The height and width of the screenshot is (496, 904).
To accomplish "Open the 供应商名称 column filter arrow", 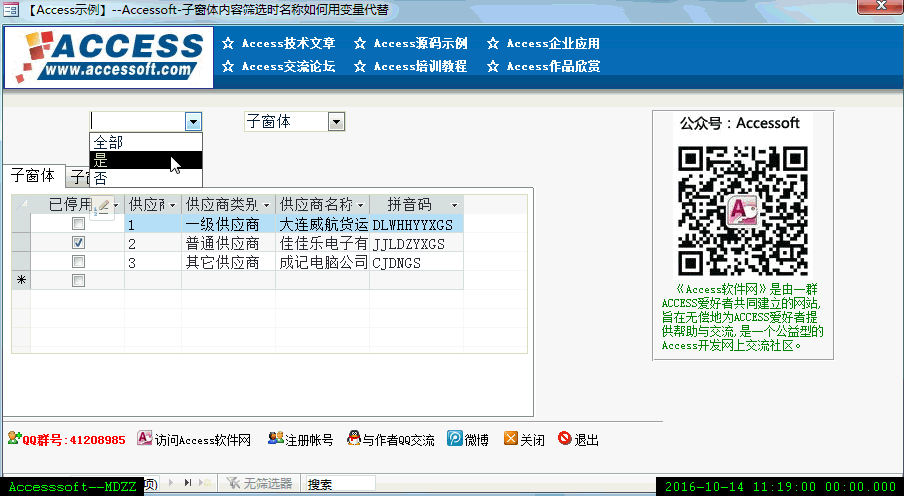I will pos(360,205).
